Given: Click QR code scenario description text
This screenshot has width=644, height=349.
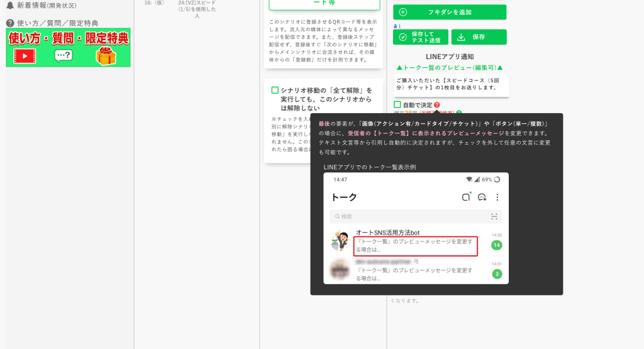Looking at the screenshot, I should [x=323, y=41].
